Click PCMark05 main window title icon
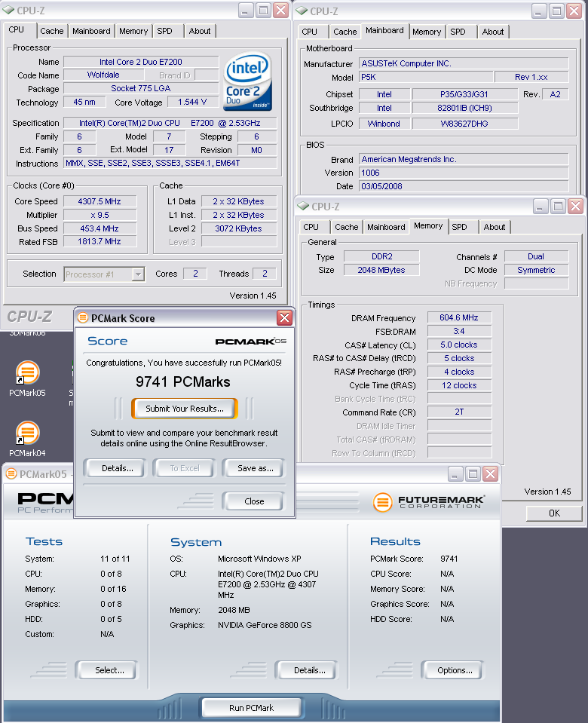The image size is (588, 723). coord(11,474)
